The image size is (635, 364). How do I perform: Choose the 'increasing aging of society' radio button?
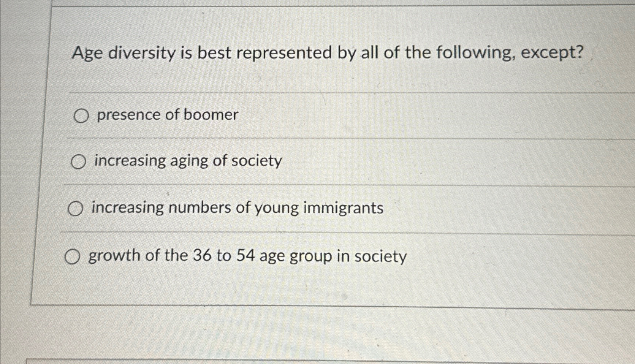pyautogui.click(x=79, y=163)
